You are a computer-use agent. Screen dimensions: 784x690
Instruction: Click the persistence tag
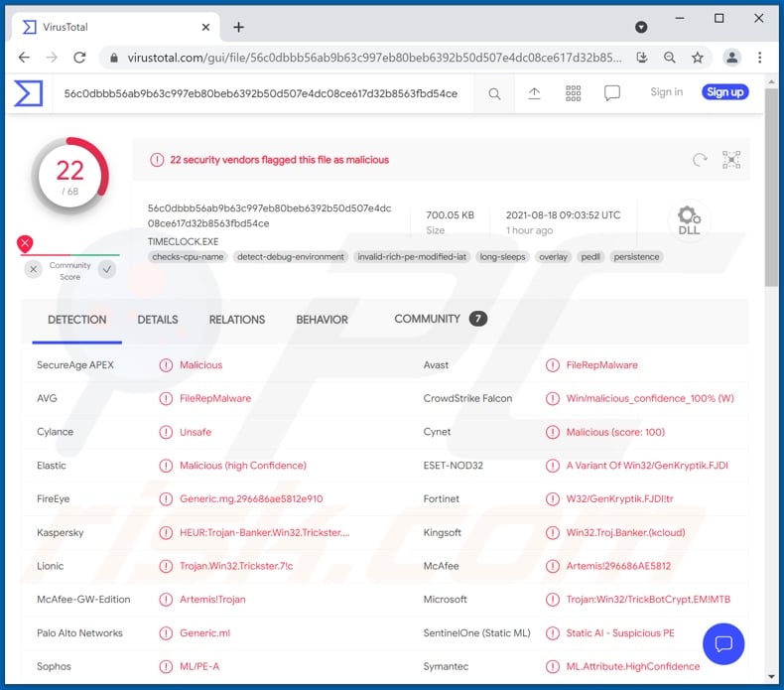point(636,257)
